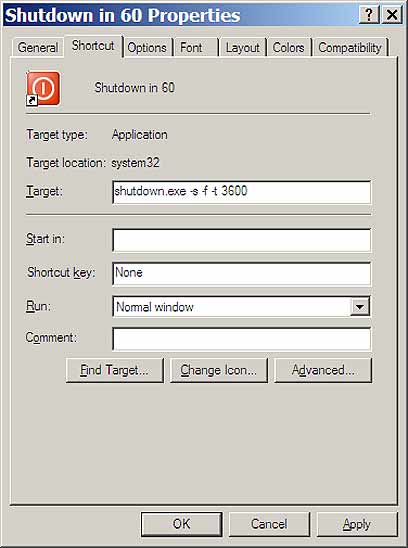Click the help question mark button
The image size is (408, 548).
[368, 15]
